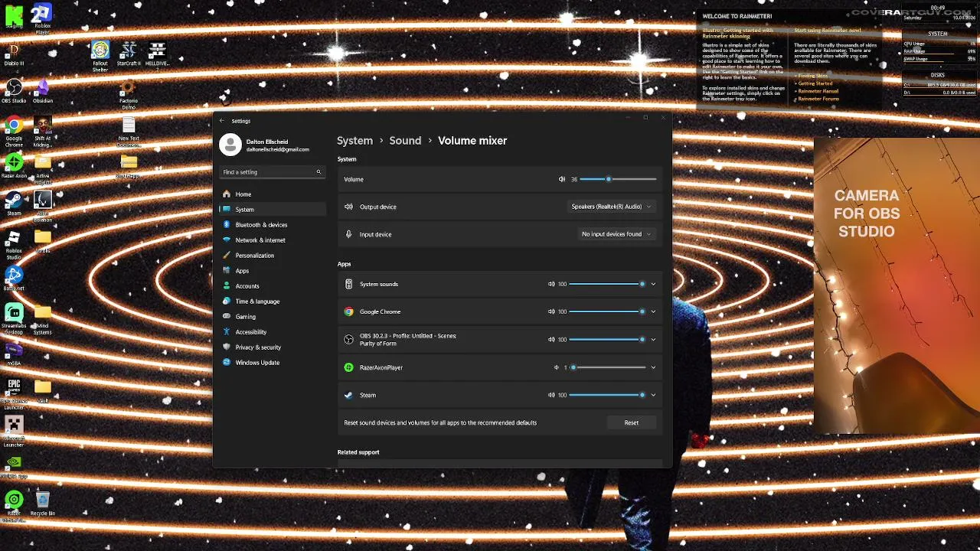Screen dimensions: 980x551
Task: Open Input device dropdown
Action: (x=616, y=234)
